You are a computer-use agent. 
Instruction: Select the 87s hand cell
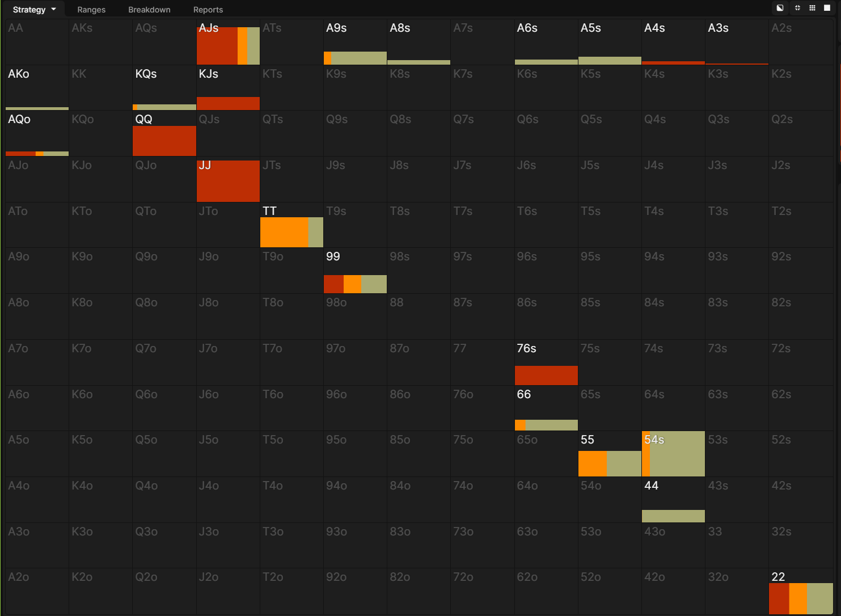tap(482, 317)
